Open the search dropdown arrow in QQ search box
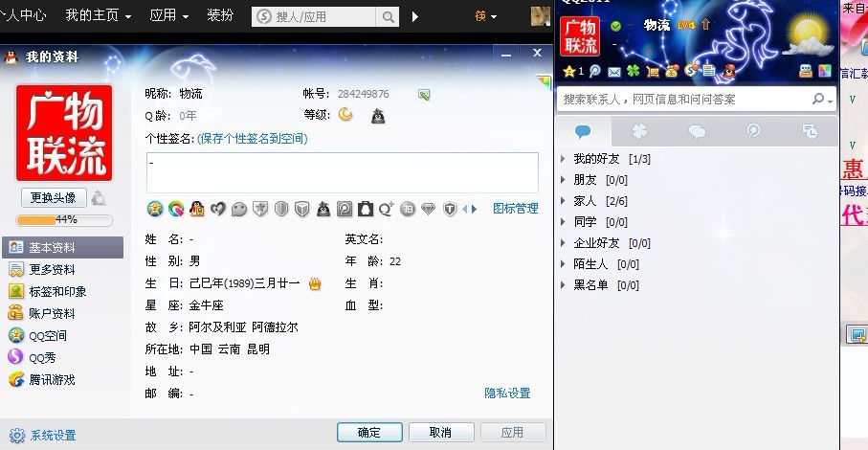 (830, 101)
